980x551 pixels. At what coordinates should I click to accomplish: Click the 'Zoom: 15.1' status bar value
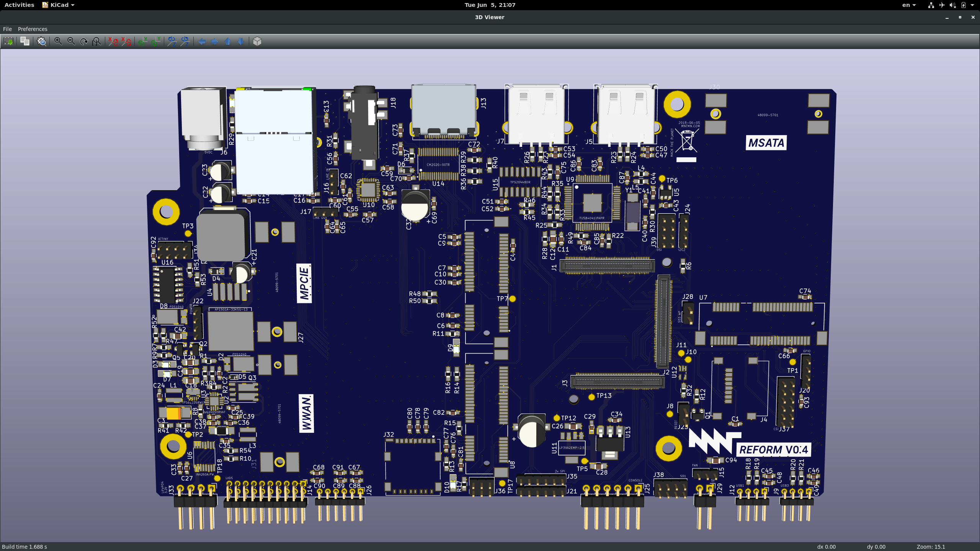coord(931,547)
